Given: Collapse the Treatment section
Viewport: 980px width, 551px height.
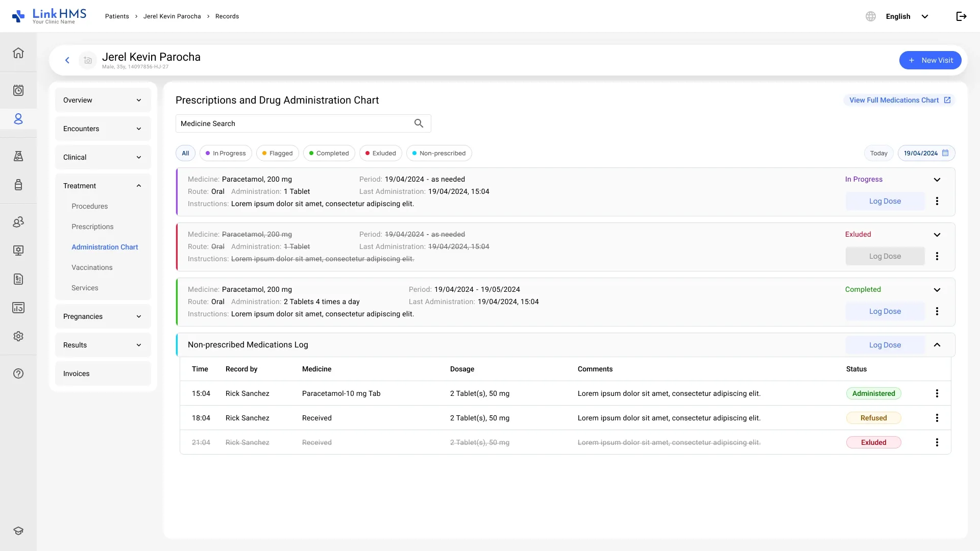Looking at the screenshot, I should pos(103,186).
